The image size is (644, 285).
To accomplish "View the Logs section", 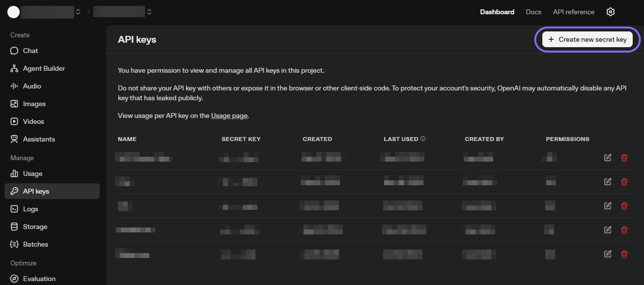I will click(29, 209).
